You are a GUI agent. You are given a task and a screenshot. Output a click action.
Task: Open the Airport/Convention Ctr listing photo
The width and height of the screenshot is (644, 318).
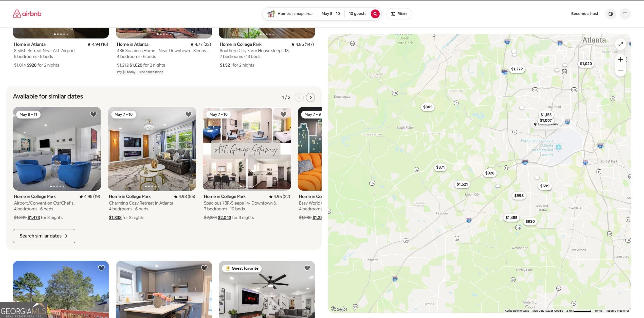(x=57, y=152)
